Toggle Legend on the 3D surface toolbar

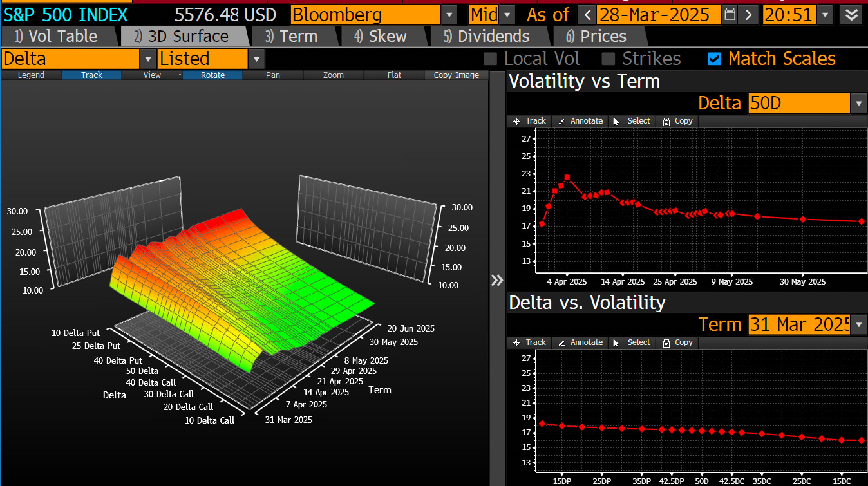(31, 75)
